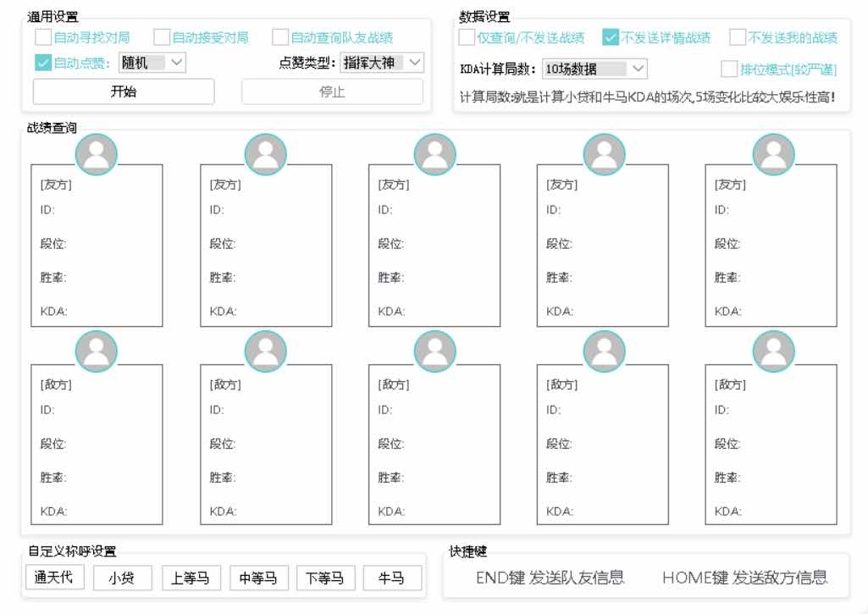Click the fifth 敌方 player avatar

tap(774, 351)
